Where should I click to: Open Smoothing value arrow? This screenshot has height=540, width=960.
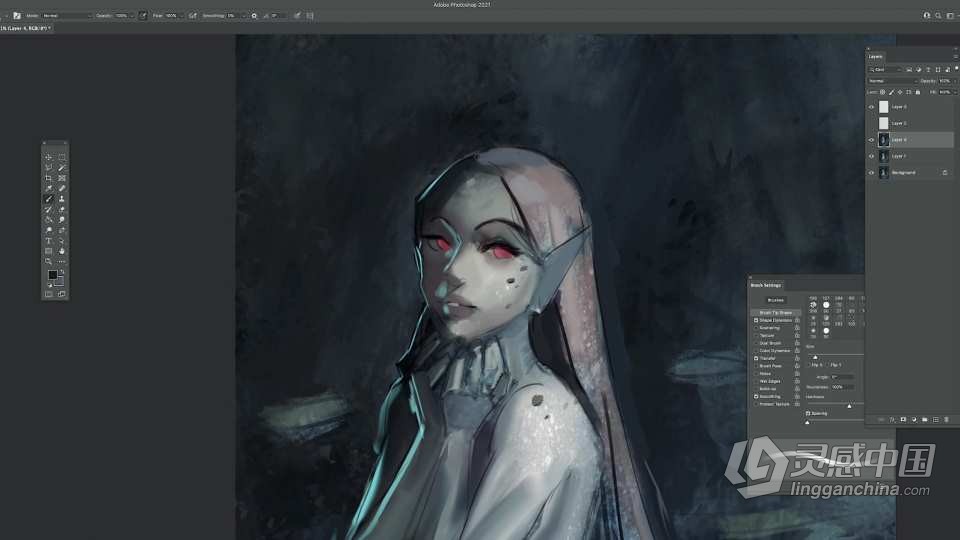coord(244,15)
